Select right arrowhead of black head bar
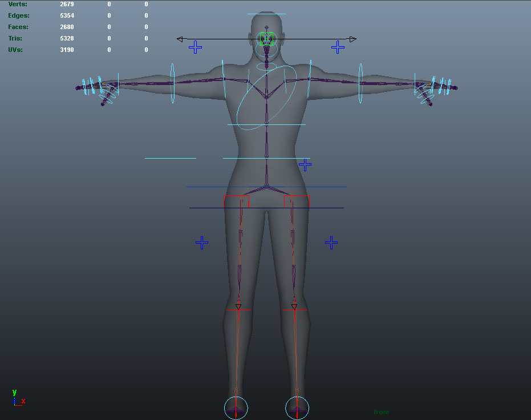 point(353,39)
